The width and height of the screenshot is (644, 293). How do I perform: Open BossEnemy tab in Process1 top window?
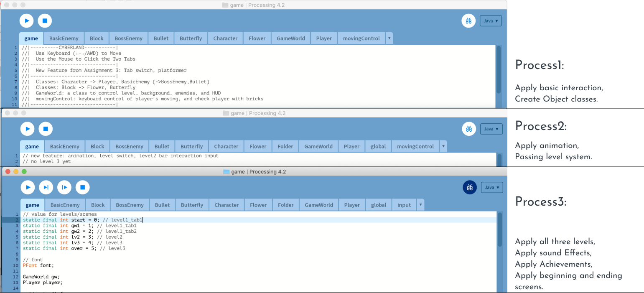(128, 38)
